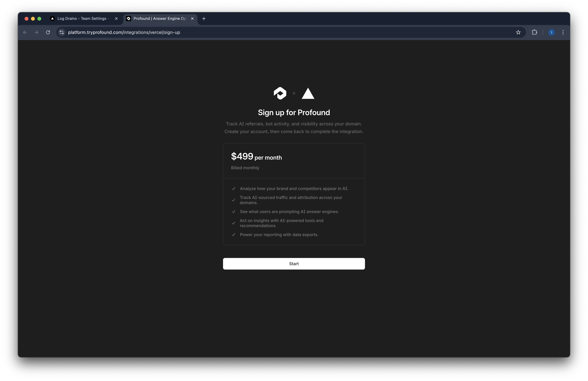The height and width of the screenshot is (381, 588).
Task: Click the checkmark beside data exports feature
Action: (x=233, y=235)
